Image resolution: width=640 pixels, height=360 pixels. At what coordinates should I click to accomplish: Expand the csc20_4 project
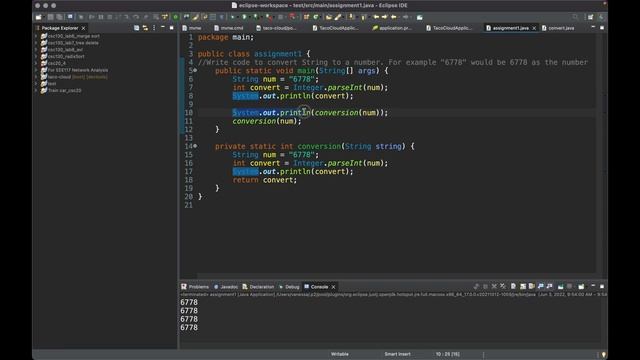point(36,63)
